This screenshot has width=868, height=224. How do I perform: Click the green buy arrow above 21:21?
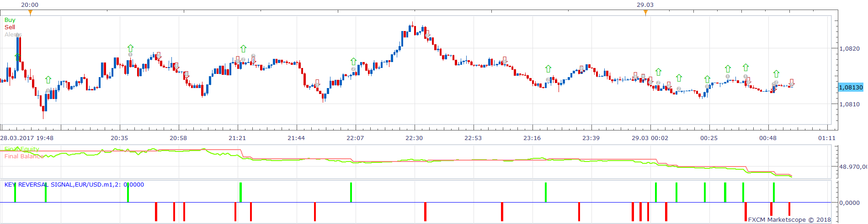pyautogui.click(x=243, y=48)
